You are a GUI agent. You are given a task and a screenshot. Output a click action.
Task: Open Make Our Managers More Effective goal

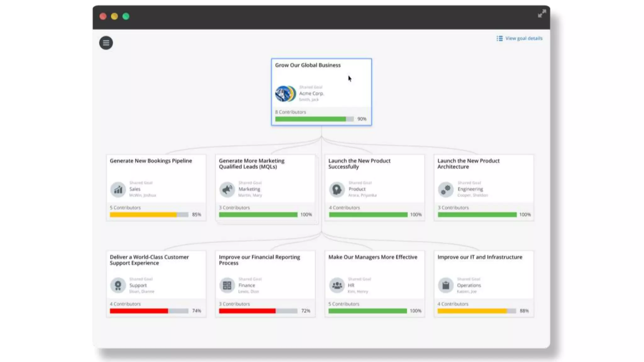[x=373, y=257]
